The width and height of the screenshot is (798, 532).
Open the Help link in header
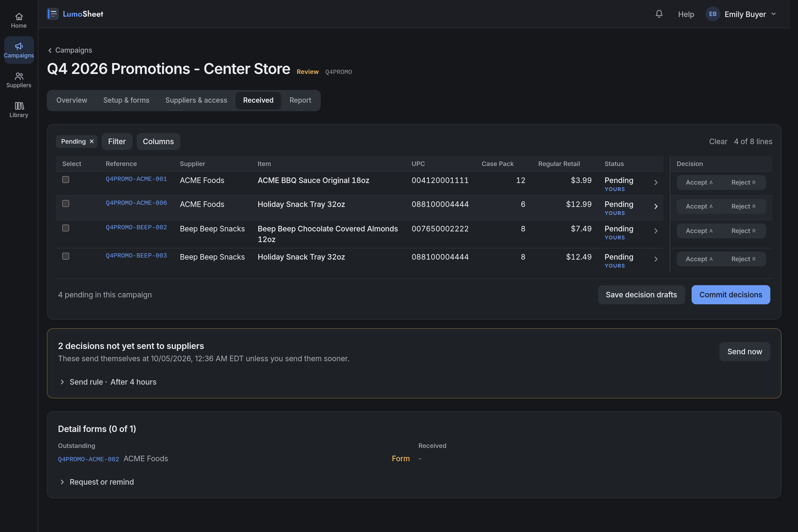686,14
